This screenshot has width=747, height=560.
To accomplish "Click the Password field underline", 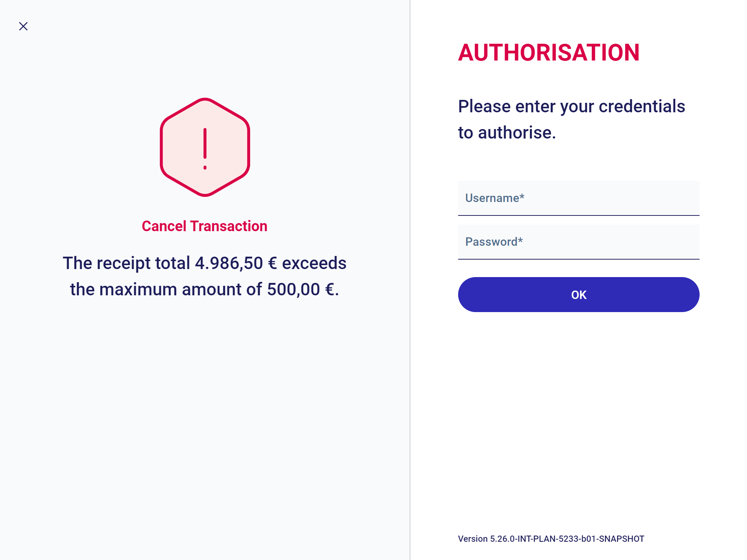I will click(x=578, y=260).
